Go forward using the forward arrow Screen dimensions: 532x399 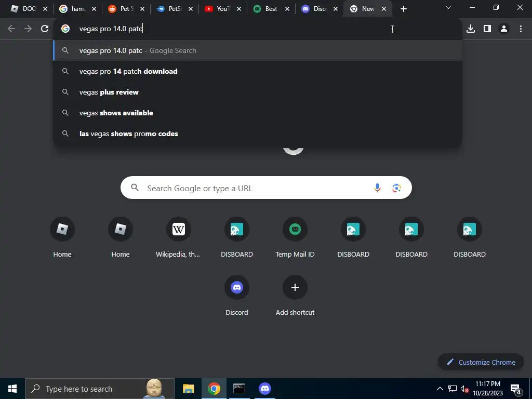point(28,29)
